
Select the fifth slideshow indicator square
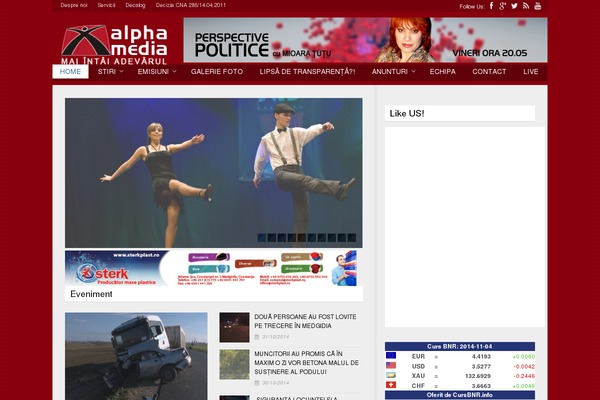[x=302, y=238]
